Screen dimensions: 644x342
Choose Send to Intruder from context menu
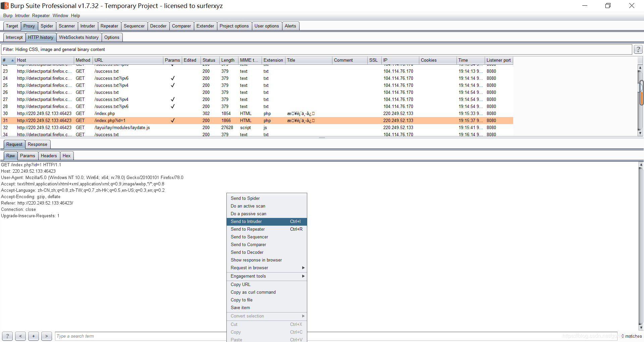(x=267, y=221)
